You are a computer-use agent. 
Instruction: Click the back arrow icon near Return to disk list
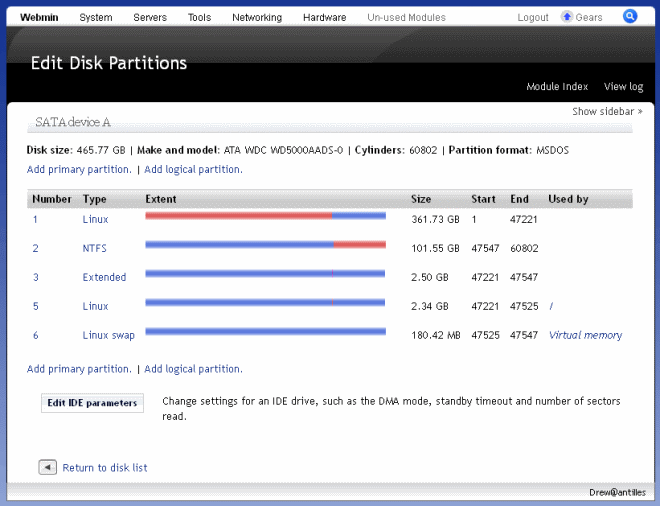point(48,467)
